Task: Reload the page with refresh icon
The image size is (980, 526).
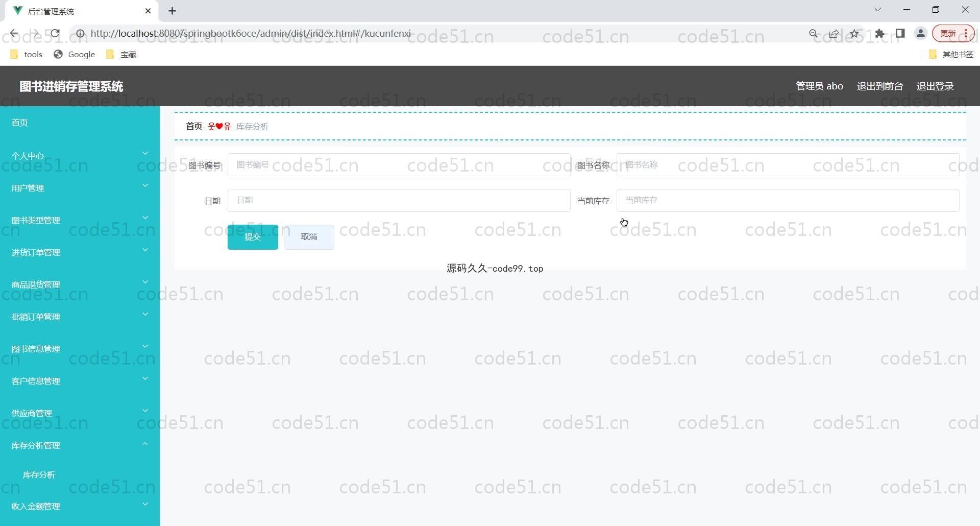Action: click(x=55, y=34)
